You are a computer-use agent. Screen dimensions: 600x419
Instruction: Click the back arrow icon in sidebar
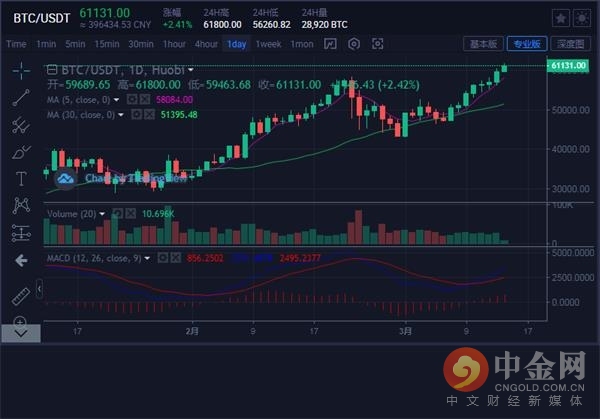(x=21, y=261)
